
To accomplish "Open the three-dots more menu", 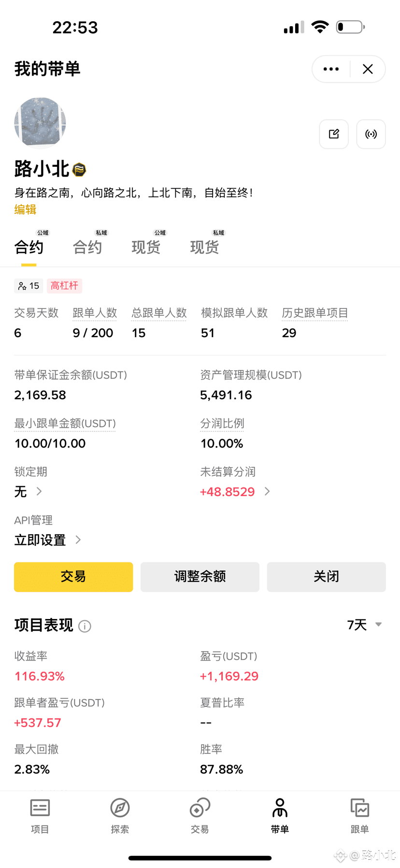I will pyautogui.click(x=331, y=69).
